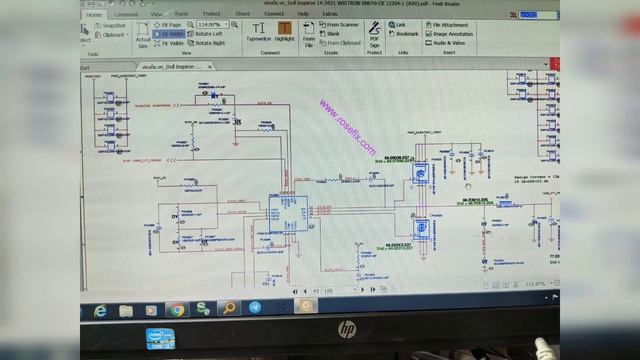This screenshot has height=360, width=640.
Task: Click the search field in the ribbon
Action: click(538, 15)
